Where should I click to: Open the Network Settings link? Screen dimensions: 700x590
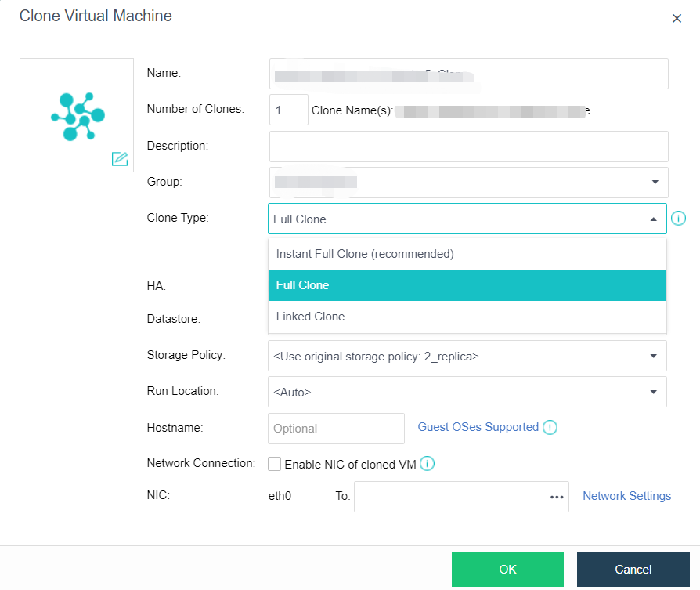pos(626,496)
